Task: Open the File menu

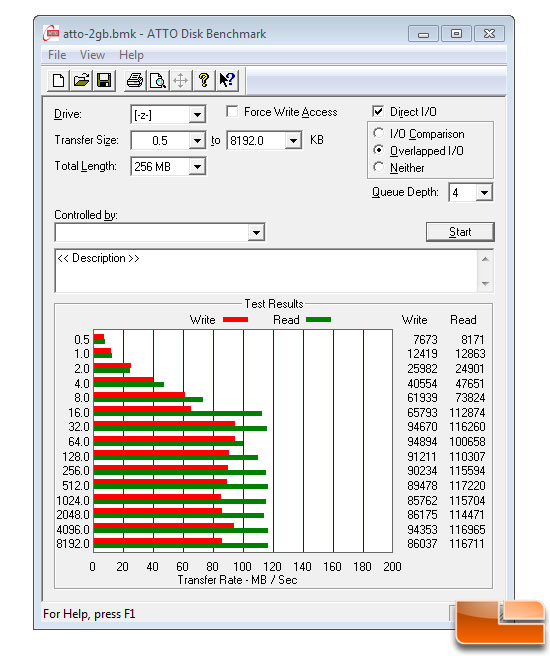Action: click(x=57, y=55)
